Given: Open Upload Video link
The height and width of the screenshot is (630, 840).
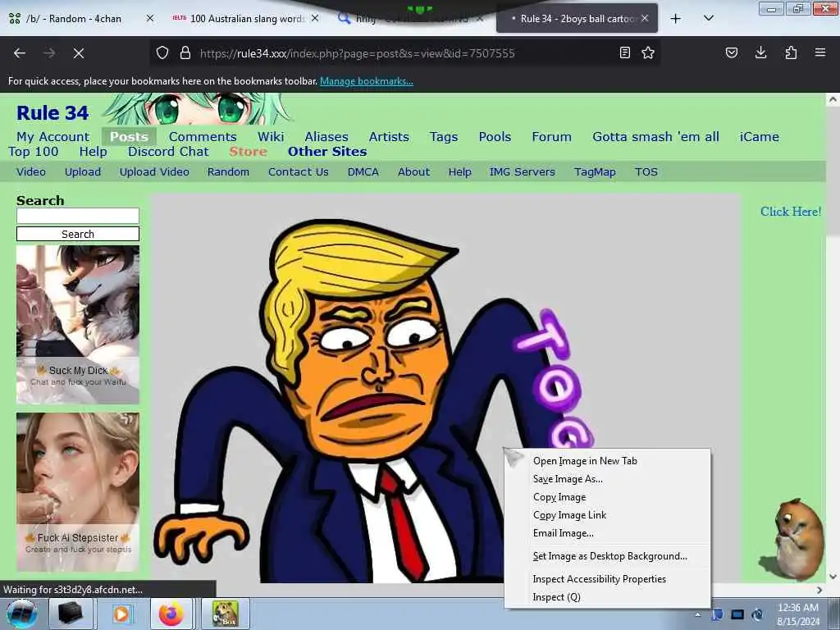Looking at the screenshot, I should [154, 172].
